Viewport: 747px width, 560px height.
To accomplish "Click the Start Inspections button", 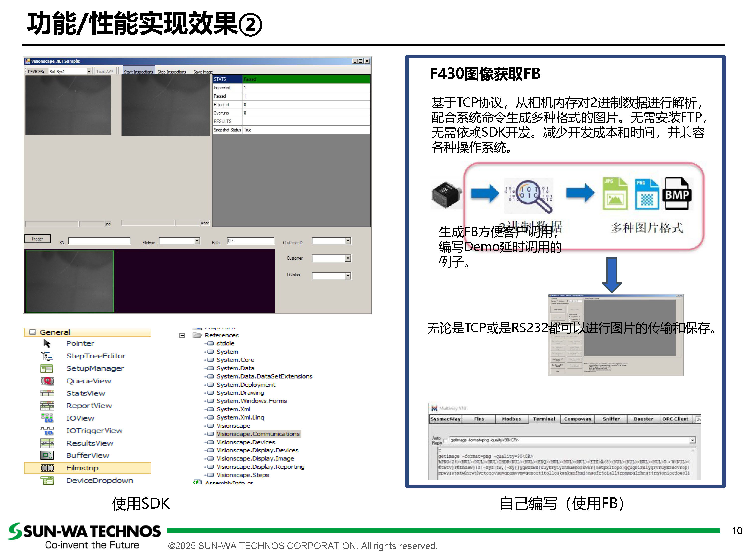I will pos(138,72).
